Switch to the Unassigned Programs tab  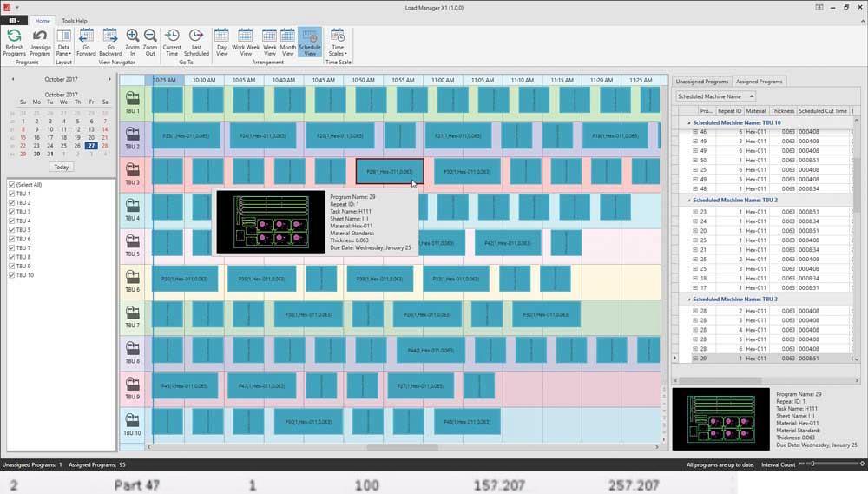pos(701,81)
